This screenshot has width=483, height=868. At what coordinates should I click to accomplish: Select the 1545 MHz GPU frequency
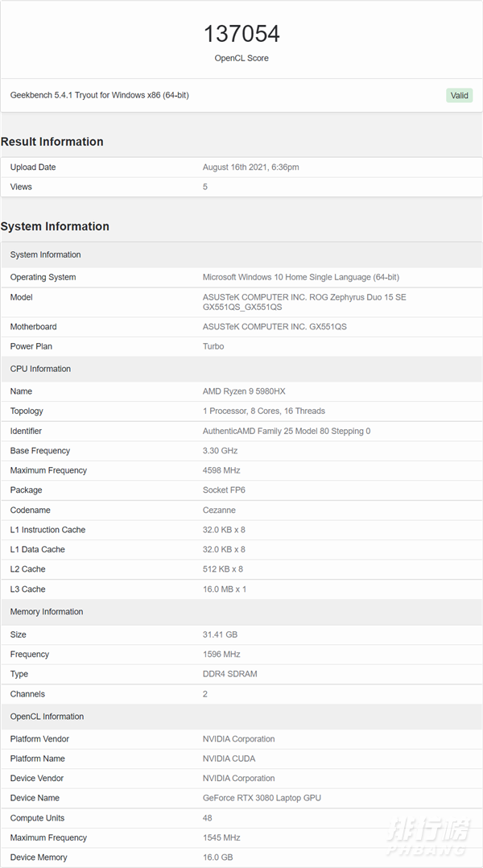click(221, 838)
